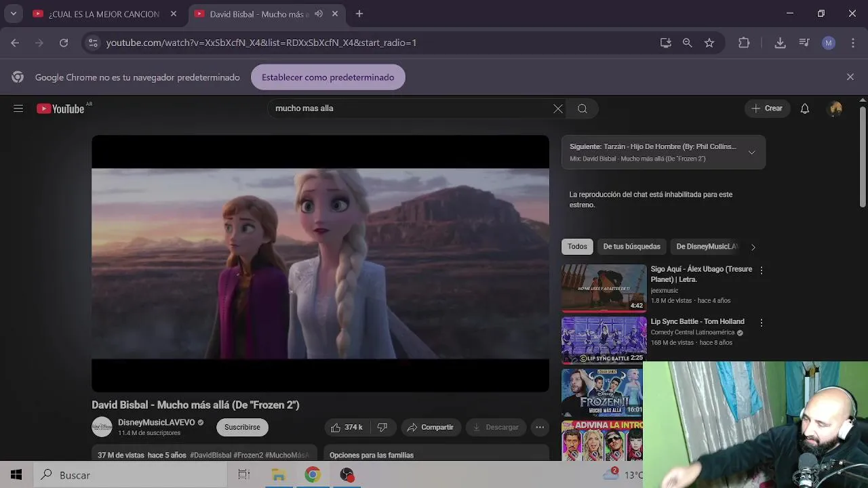Click the install app icon in address bar
This screenshot has height=488, width=868.
pos(666,43)
